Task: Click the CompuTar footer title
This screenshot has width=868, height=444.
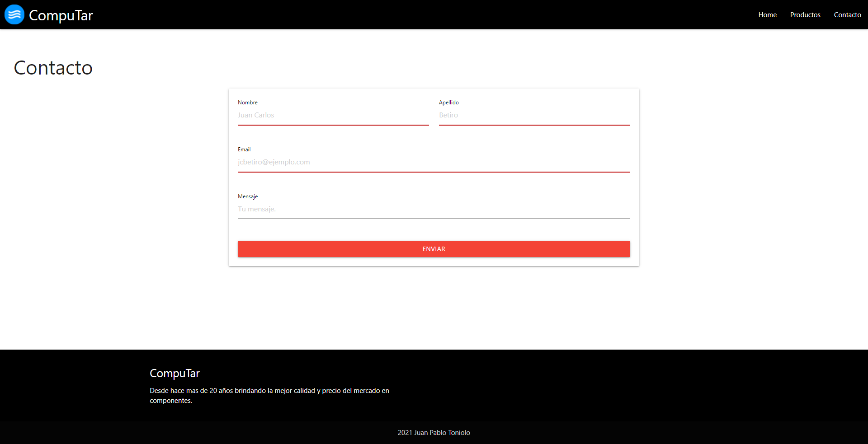Action: pyautogui.click(x=175, y=374)
